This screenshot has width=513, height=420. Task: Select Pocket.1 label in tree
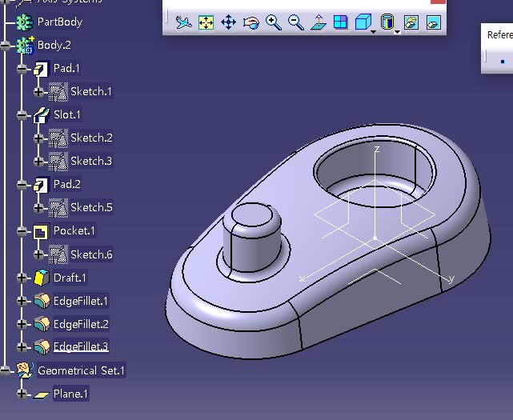74,231
